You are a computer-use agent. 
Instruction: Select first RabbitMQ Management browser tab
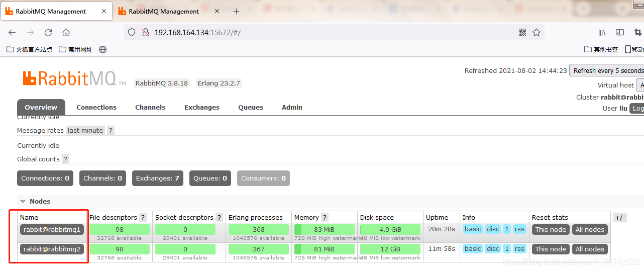[56, 11]
